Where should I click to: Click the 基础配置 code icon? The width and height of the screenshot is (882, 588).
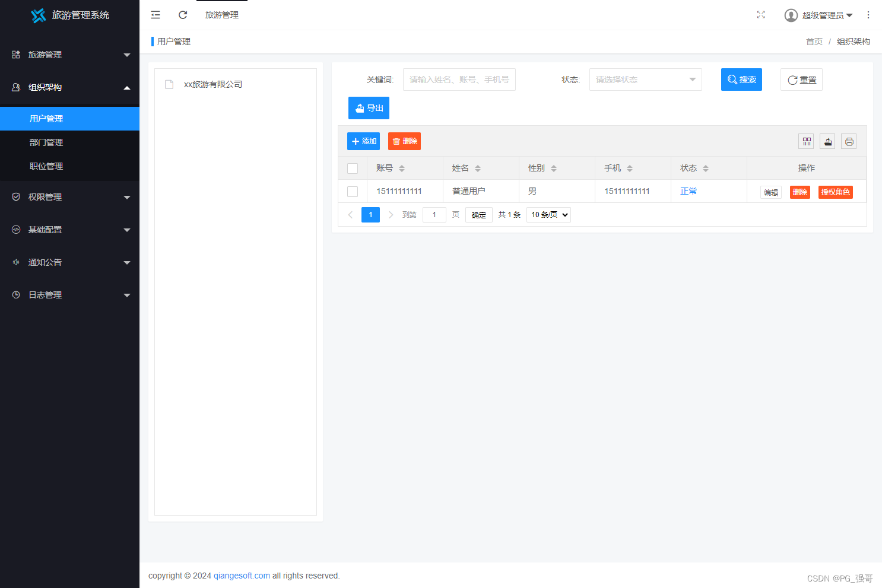pos(16,230)
